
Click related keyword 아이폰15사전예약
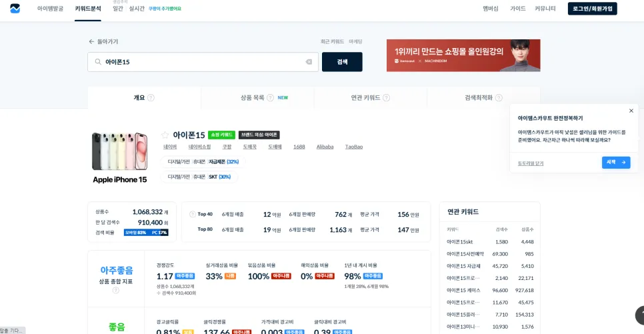(x=465, y=254)
